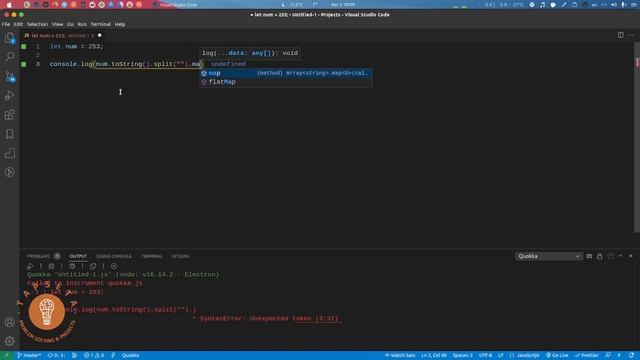Viewport: 640px width, 360px height.
Task: Click the UTF-8 encoding item
Action: pyautogui.click(x=485, y=356)
